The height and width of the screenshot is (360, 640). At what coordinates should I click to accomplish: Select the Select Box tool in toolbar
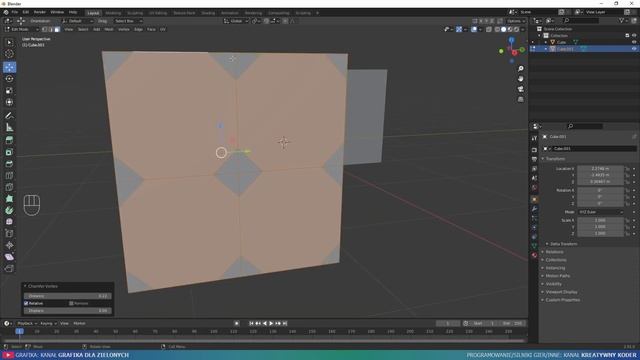coord(9,42)
